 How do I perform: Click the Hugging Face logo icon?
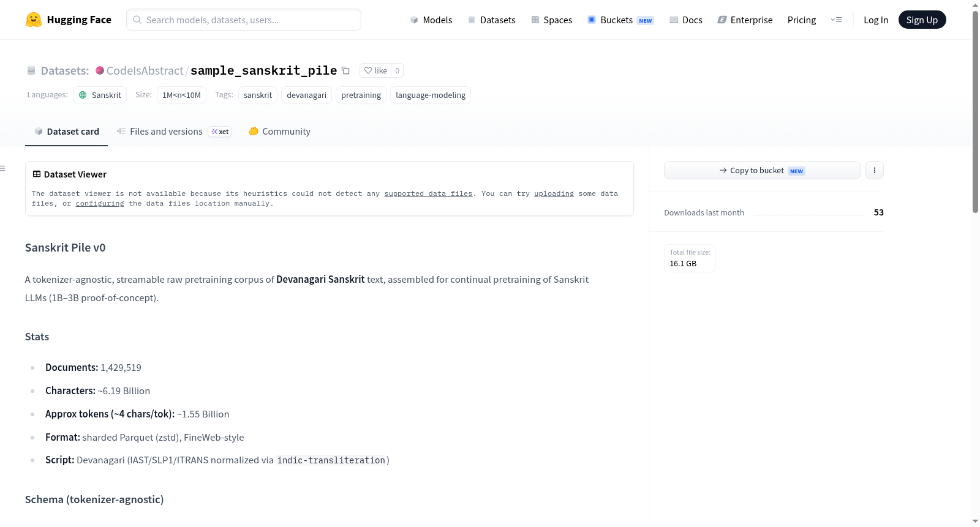pos(34,20)
